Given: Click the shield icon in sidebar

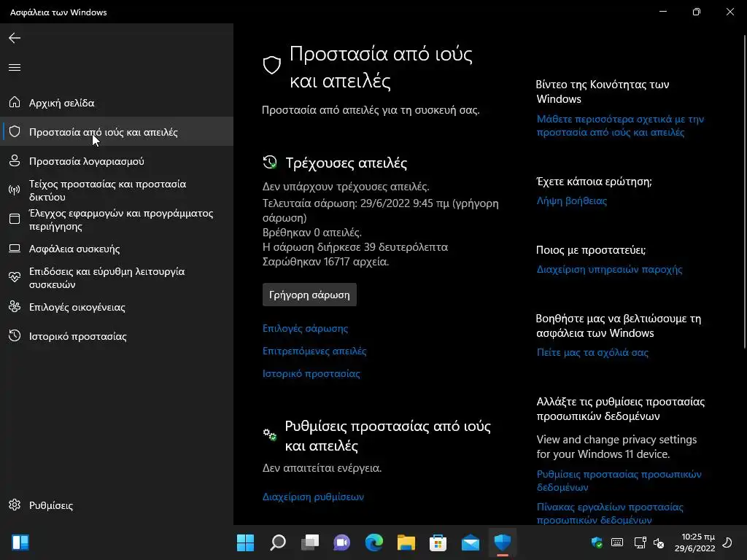Looking at the screenshot, I should point(15,131).
